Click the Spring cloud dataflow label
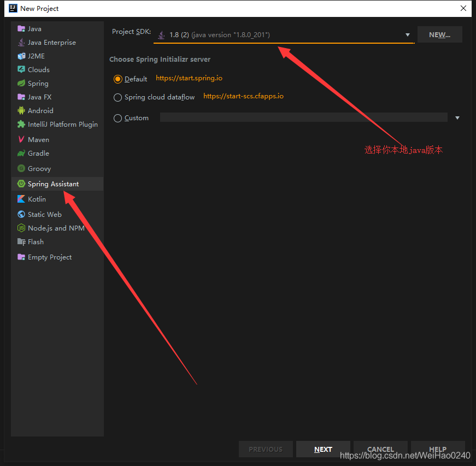This screenshot has height=466, width=476. [x=160, y=97]
